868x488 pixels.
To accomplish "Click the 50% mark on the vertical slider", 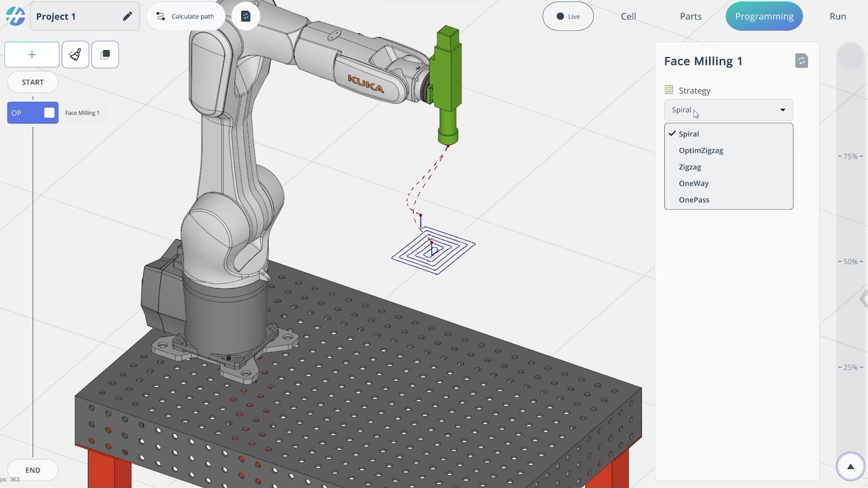I will click(x=850, y=262).
